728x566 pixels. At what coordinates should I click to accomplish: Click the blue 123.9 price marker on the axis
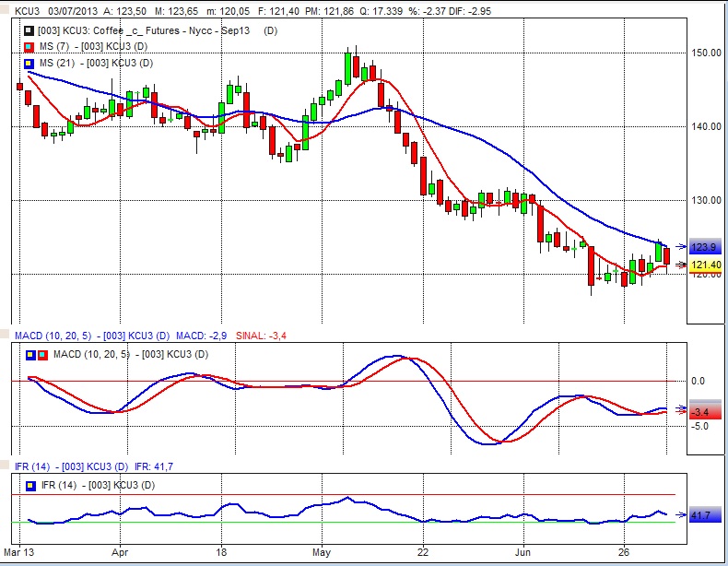click(x=705, y=247)
